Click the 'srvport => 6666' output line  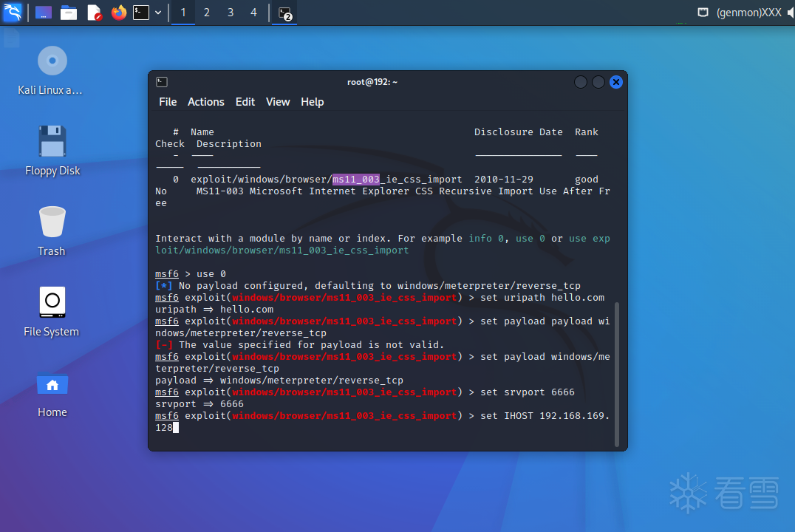click(x=199, y=404)
